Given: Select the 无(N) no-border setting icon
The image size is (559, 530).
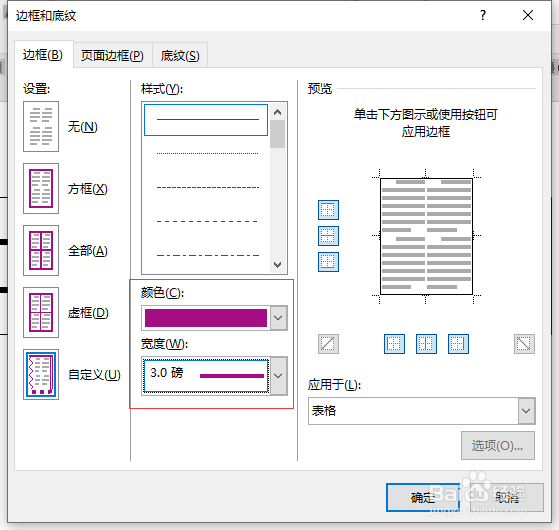Looking at the screenshot, I should 41,127.
